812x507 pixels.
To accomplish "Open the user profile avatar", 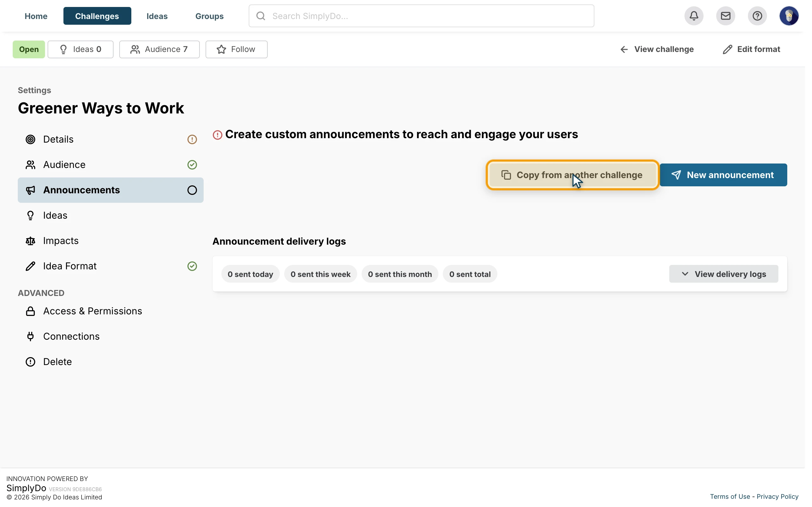I will (x=789, y=16).
